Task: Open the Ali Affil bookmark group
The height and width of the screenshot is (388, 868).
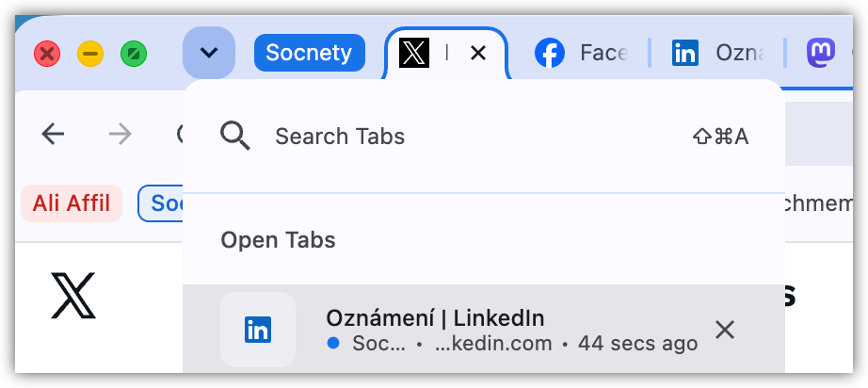Action: click(x=72, y=203)
